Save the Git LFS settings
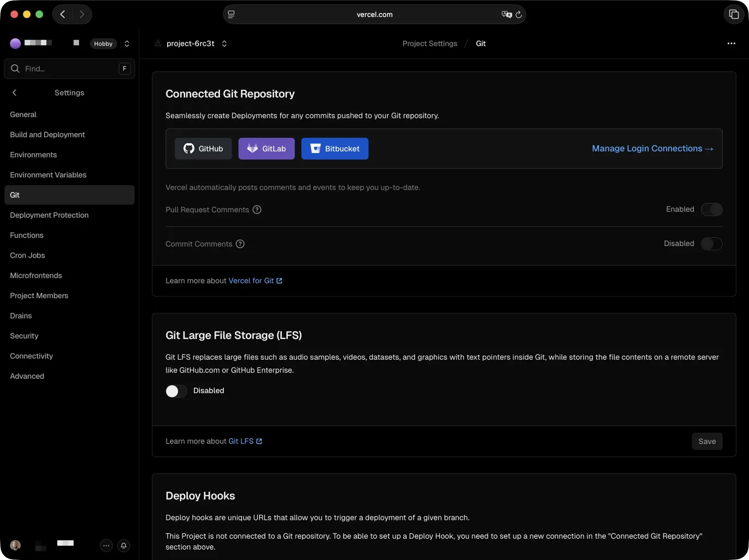 (707, 441)
